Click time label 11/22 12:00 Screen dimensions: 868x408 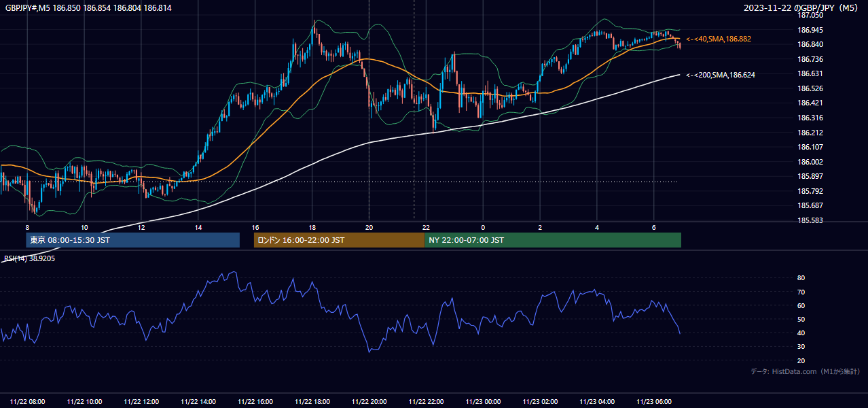point(142,402)
